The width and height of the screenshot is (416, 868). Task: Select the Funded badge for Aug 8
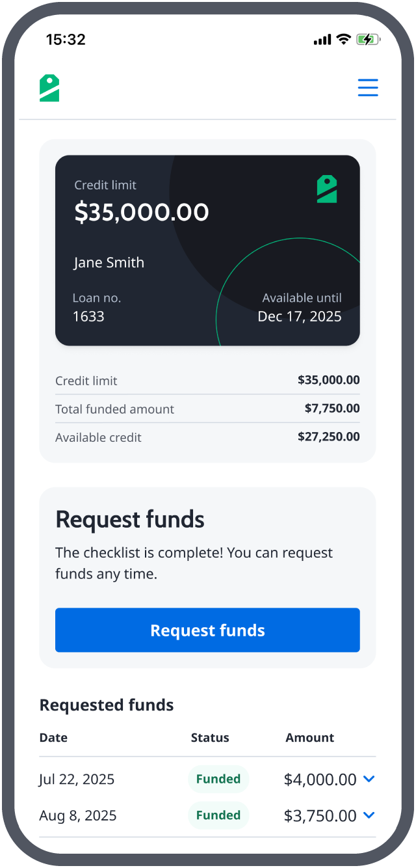(x=218, y=815)
